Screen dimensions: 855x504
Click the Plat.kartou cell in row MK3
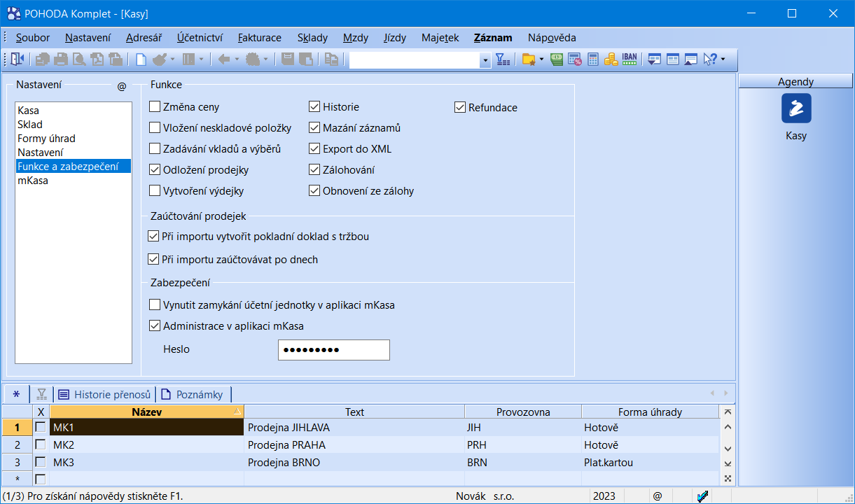650,462
